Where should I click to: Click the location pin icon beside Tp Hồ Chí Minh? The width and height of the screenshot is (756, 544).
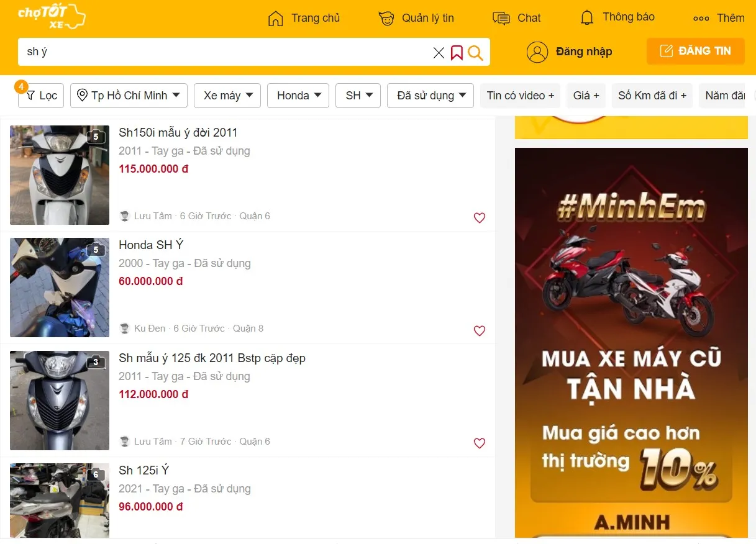pos(83,96)
